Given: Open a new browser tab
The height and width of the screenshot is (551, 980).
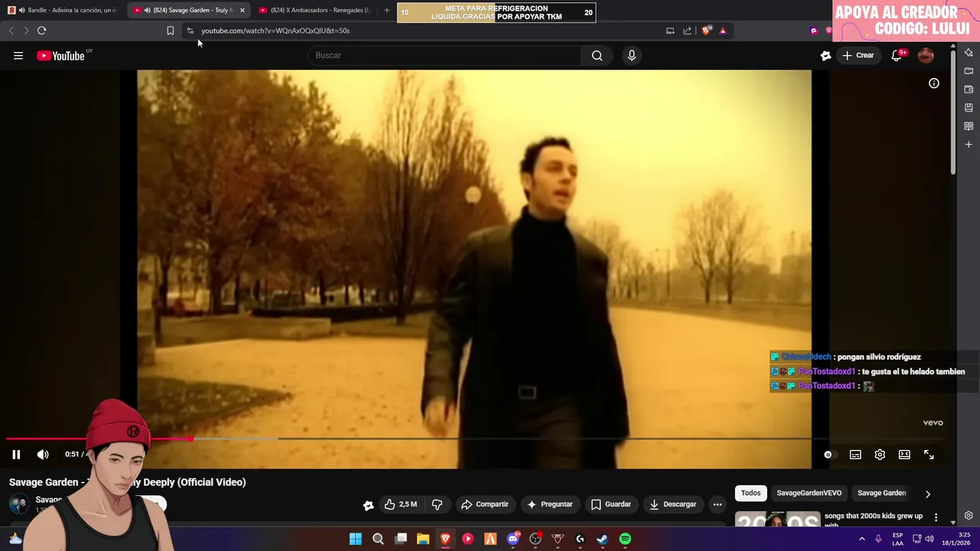Looking at the screenshot, I should point(387,10).
